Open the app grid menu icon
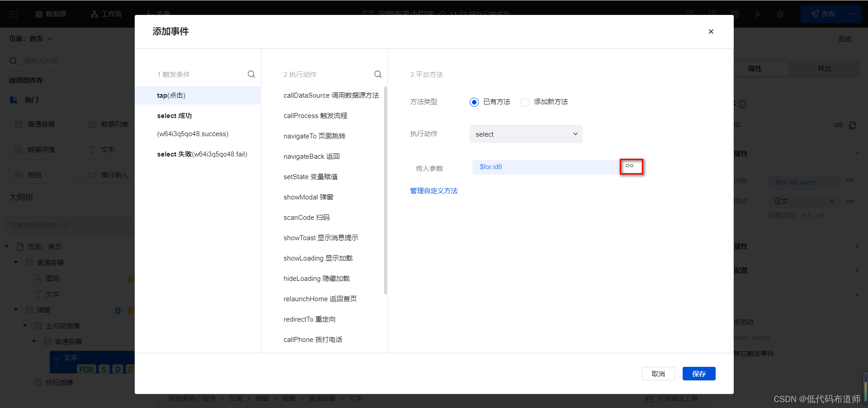Viewport: 868px width, 408px height. (14, 14)
